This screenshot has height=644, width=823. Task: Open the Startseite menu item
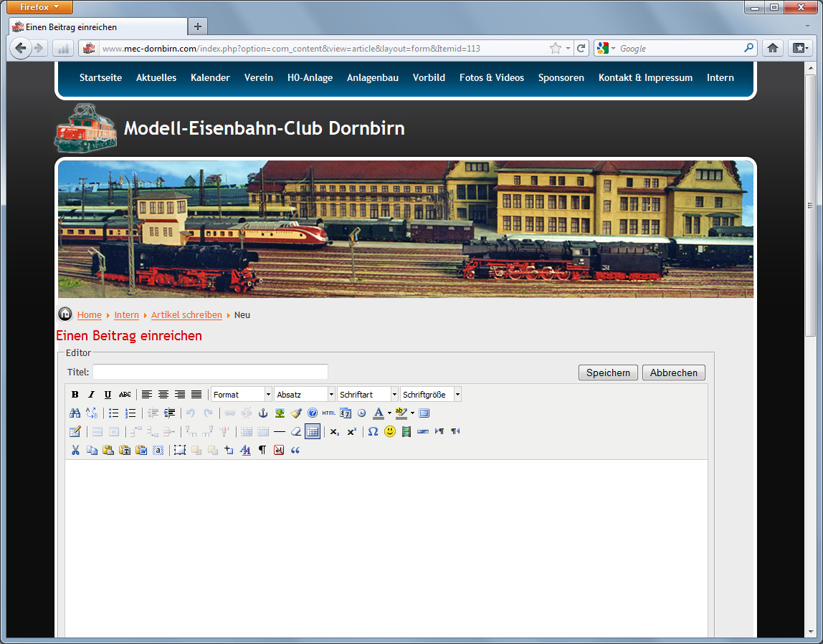point(101,77)
